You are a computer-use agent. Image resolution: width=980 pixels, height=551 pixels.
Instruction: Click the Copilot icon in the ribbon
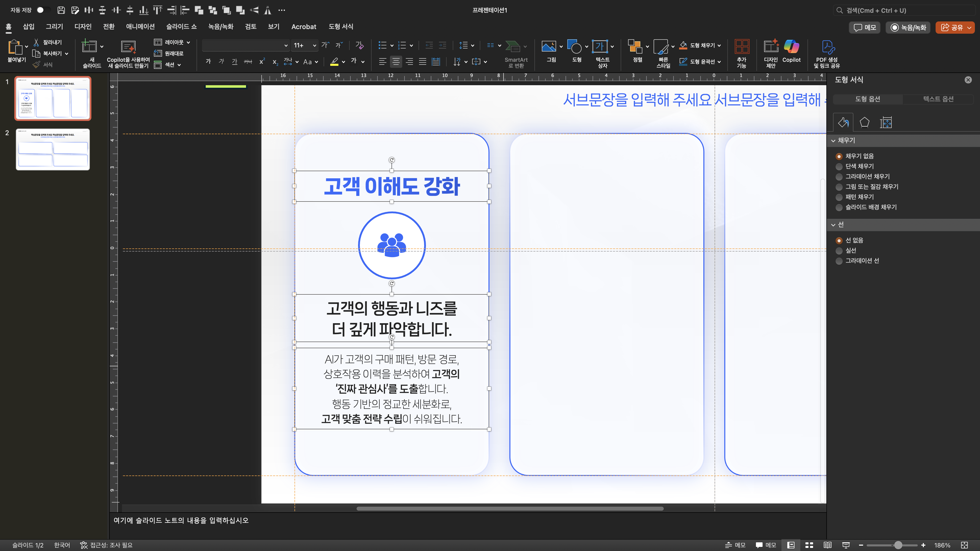791,47
